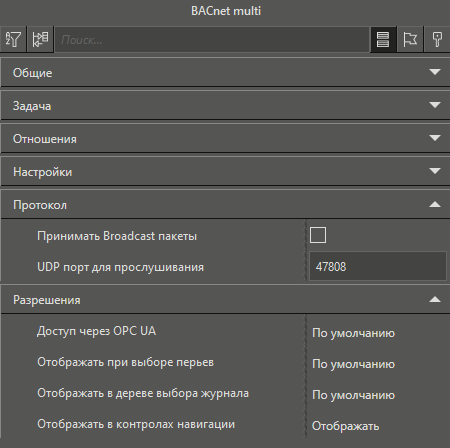Open Отображать при выборе перьев value
The image size is (450, 448).
coord(353,364)
